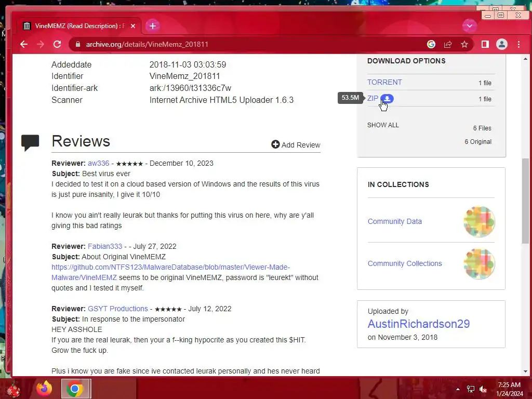Open the Community Collections link

coord(405,263)
